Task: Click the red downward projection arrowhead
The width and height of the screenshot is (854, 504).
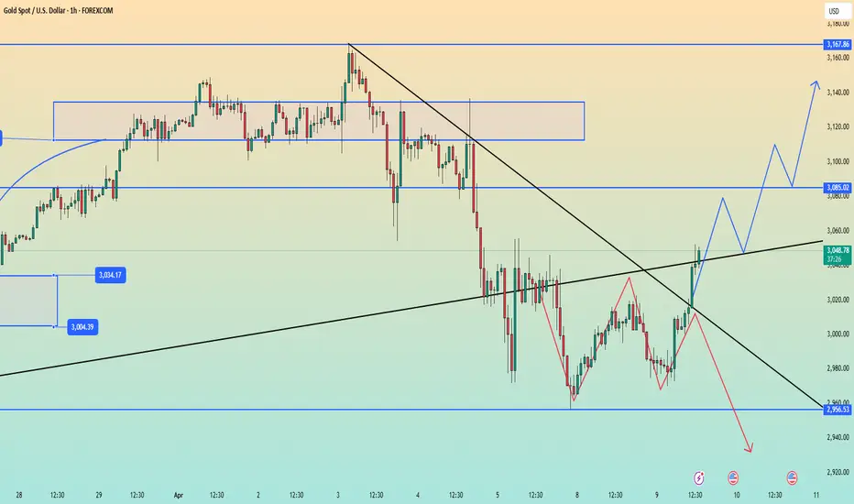Action: coord(750,449)
